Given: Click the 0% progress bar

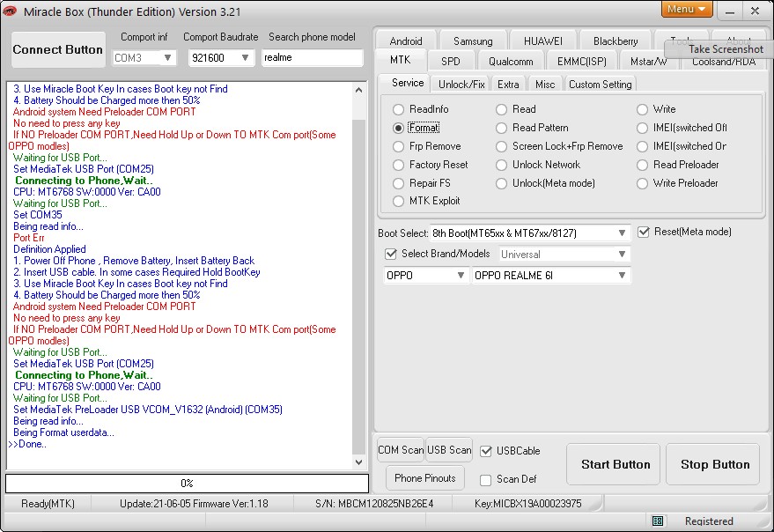Looking at the screenshot, I should tap(187, 484).
